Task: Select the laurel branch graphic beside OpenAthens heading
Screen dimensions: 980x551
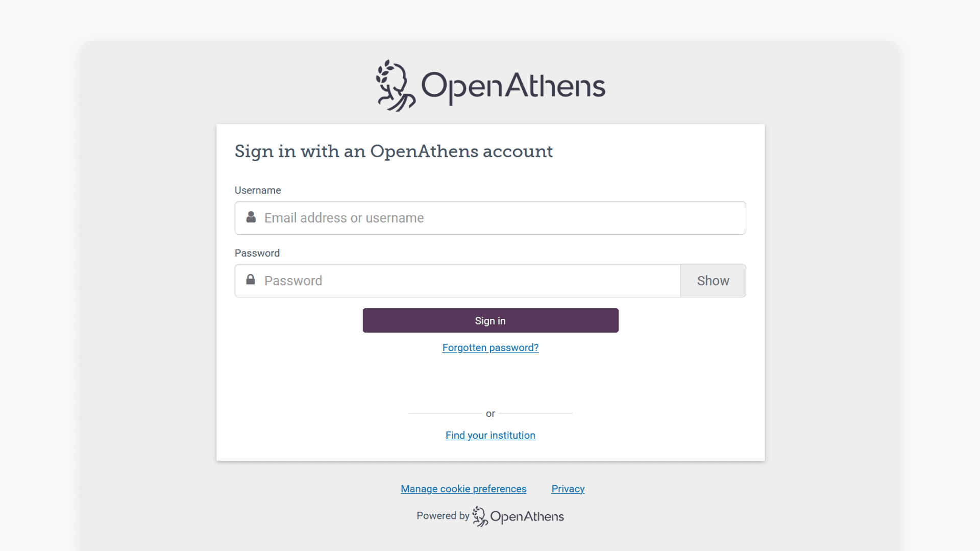Action: (x=393, y=85)
